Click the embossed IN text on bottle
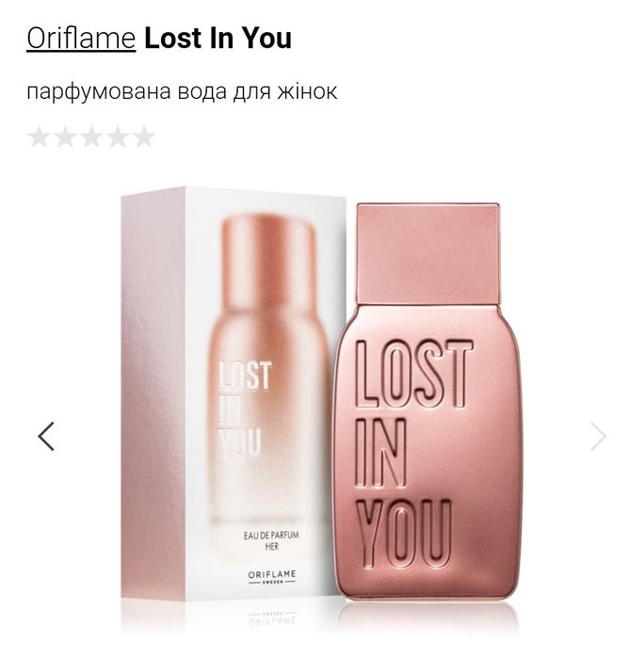 click(381, 454)
